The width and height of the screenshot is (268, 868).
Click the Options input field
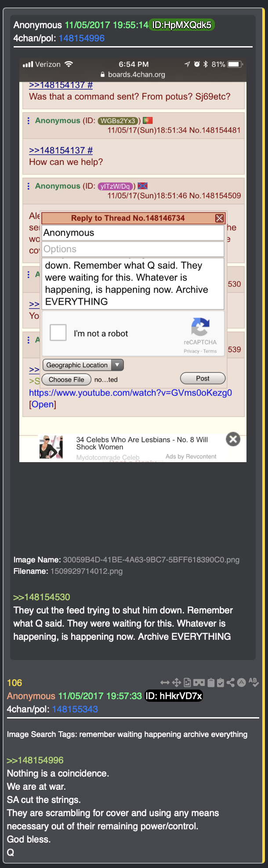coord(132,249)
